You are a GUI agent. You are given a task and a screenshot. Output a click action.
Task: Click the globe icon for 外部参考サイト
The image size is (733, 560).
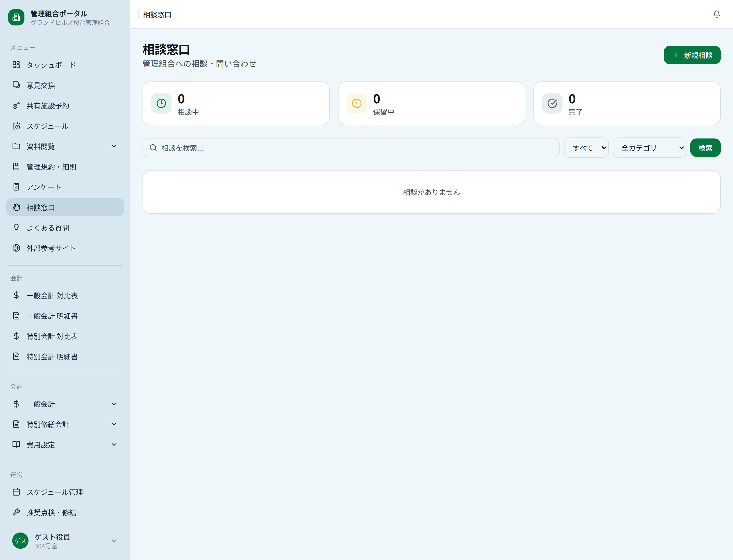click(x=16, y=248)
